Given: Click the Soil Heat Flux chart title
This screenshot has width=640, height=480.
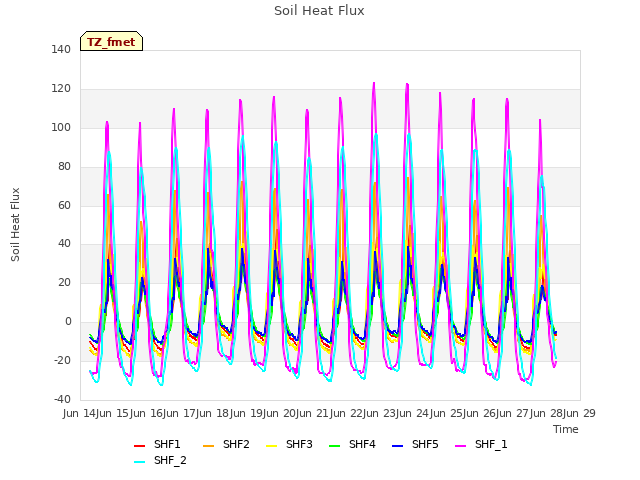Looking at the screenshot, I should tap(319, 11).
